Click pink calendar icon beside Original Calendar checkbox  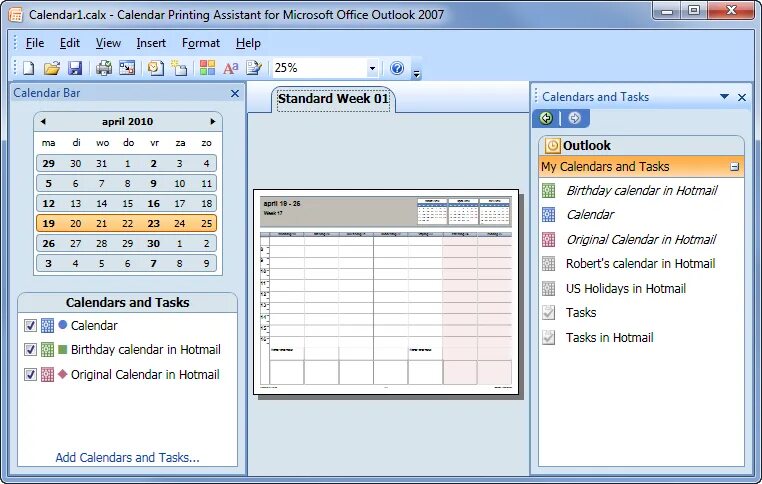click(47, 375)
